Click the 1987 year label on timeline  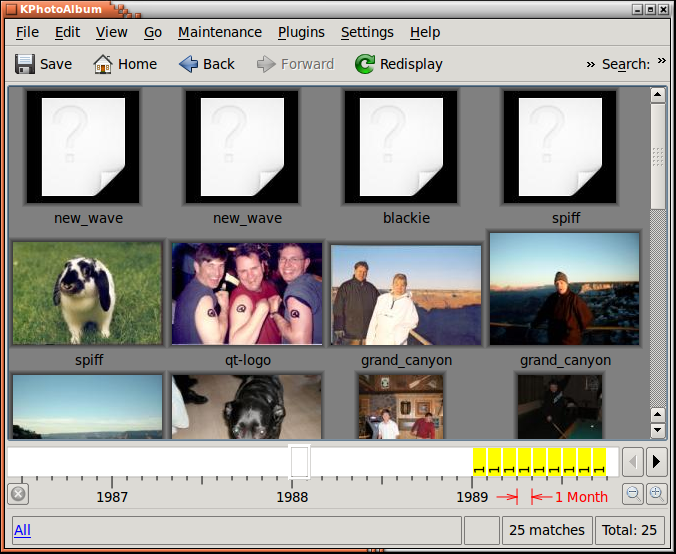pyautogui.click(x=112, y=497)
